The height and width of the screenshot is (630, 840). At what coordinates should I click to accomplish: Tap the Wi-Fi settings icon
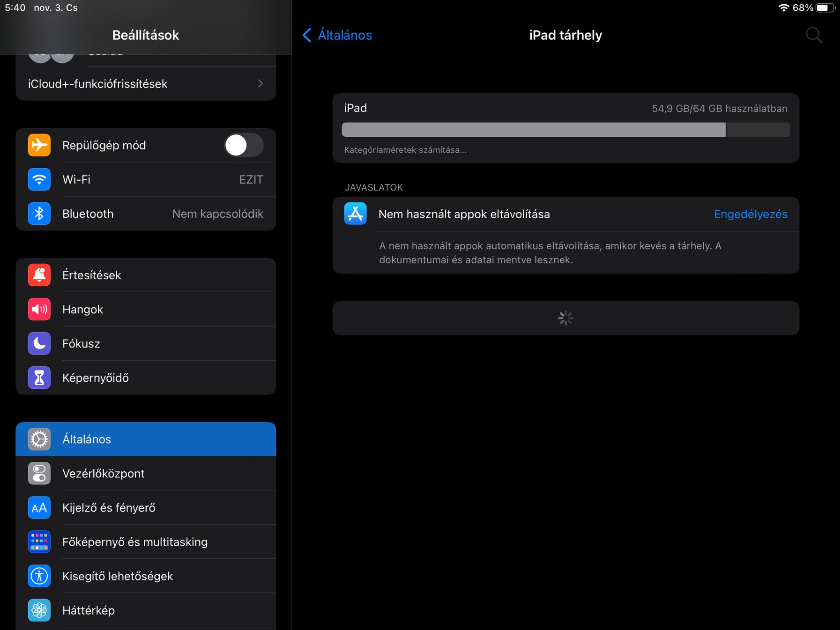[39, 179]
